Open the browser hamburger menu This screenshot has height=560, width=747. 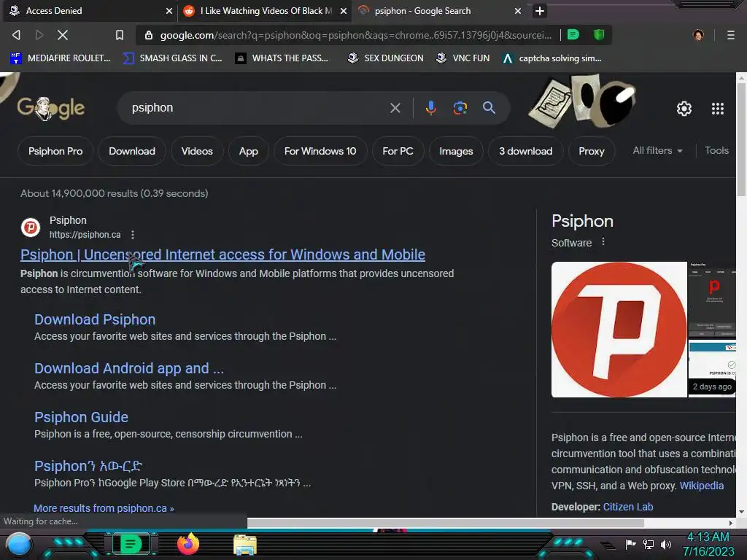730,35
